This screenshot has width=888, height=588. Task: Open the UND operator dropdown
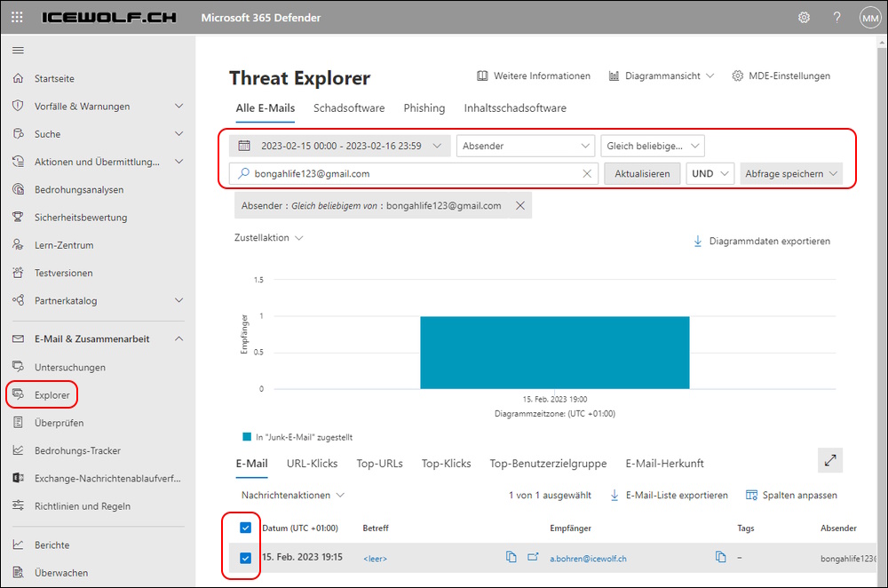pyautogui.click(x=710, y=174)
